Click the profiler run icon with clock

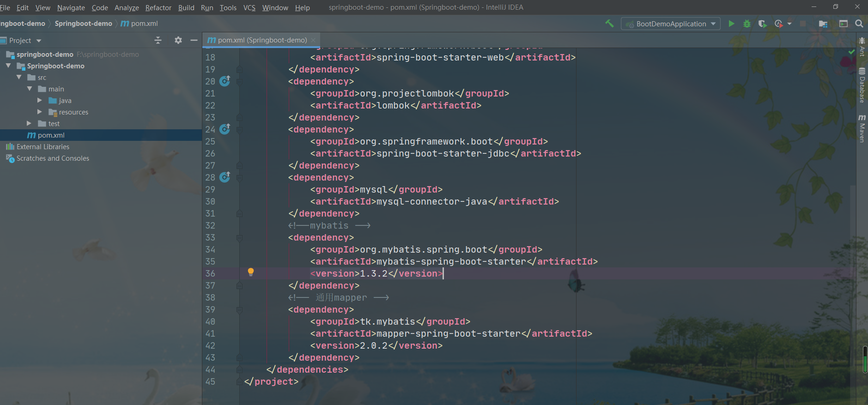point(779,24)
